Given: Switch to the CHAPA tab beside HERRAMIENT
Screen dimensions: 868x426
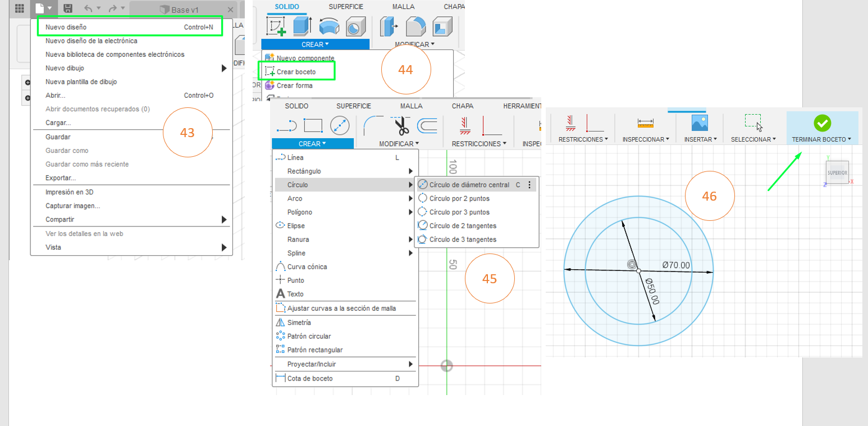Looking at the screenshot, I should pyautogui.click(x=463, y=106).
